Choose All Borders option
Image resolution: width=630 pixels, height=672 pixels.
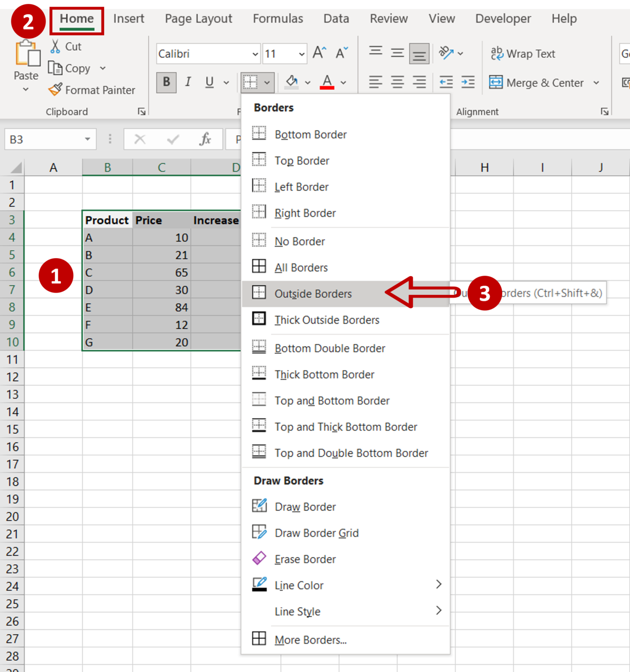coord(346,267)
